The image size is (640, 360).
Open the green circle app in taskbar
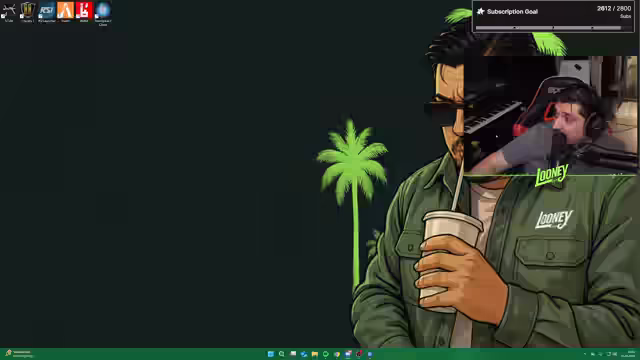point(326,354)
